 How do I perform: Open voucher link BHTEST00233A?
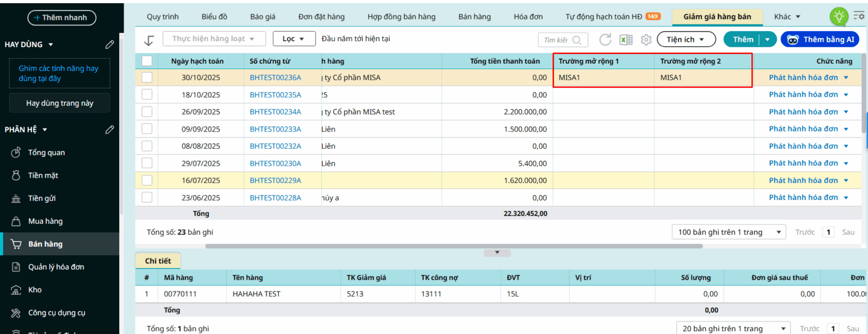275,129
